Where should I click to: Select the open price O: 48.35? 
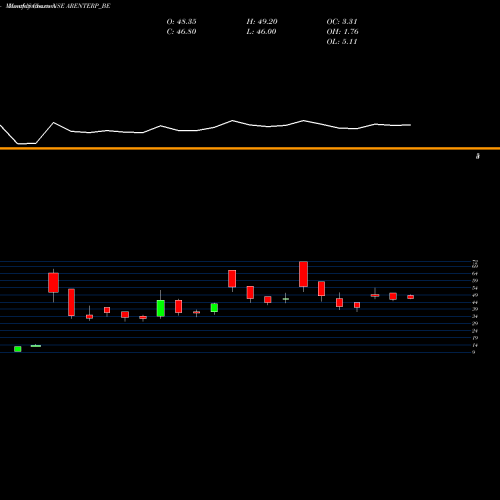point(181,22)
